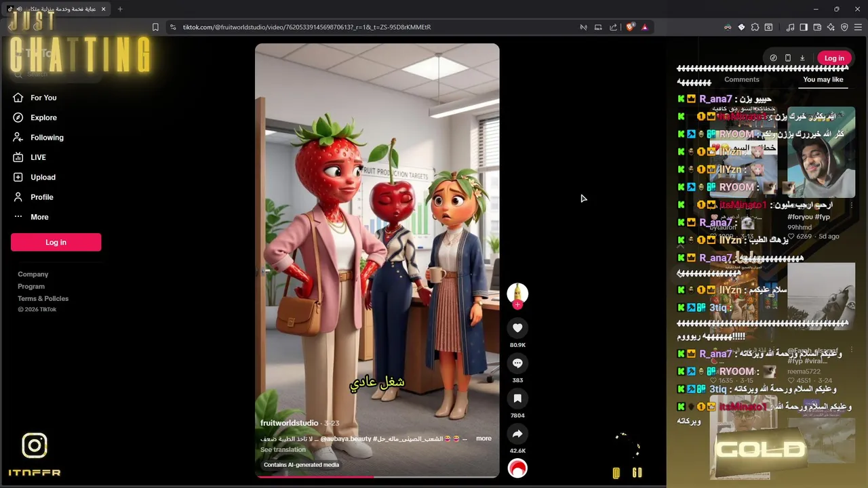Click the masked-face extension icon
This screenshot has height=488, width=868.
728,27
